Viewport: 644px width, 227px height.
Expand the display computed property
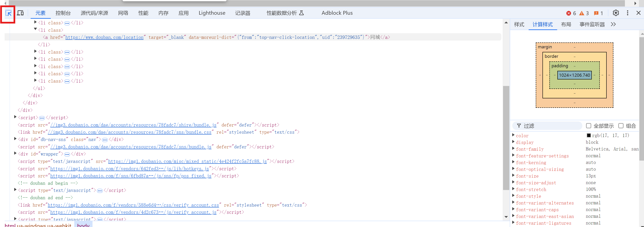pyautogui.click(x=513, y=142)
